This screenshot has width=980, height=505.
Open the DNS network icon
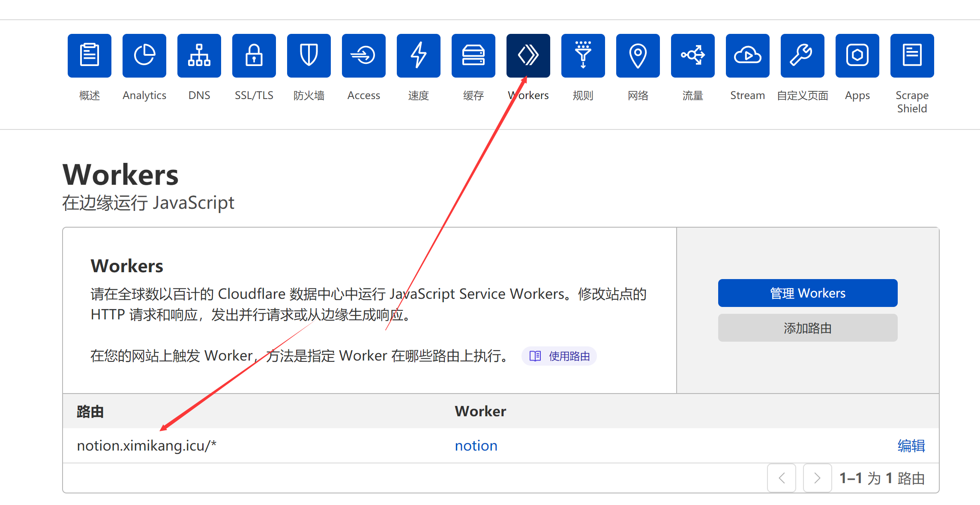click(x=199, y=56)
